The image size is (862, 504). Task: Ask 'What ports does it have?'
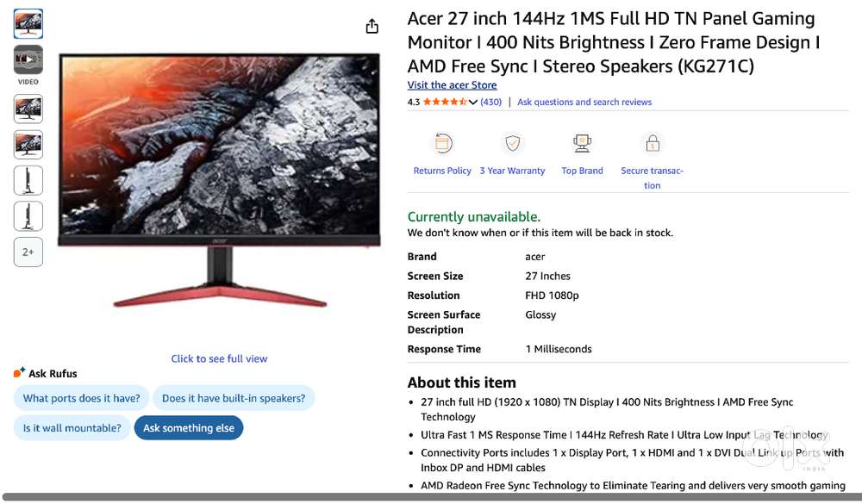pyautogui.click(x=81, y=398)
